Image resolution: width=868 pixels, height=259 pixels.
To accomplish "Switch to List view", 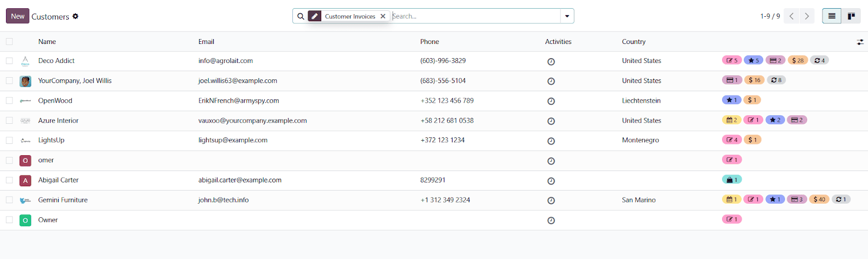I will tap(832, 16).
